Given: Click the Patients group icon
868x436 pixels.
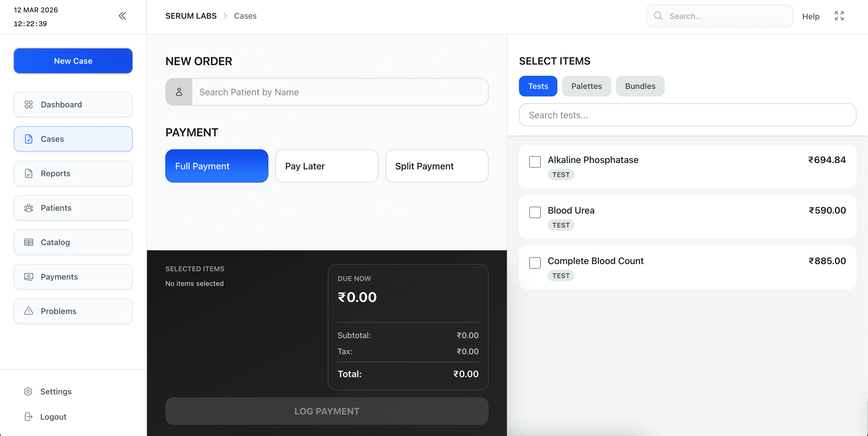Looking at the screenshot, I should click(29, 208).
